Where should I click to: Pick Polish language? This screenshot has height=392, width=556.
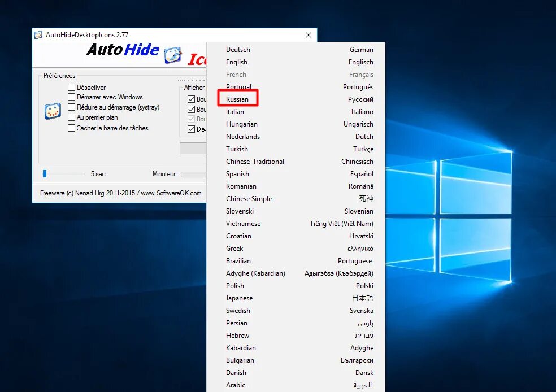tap(296, 286)
